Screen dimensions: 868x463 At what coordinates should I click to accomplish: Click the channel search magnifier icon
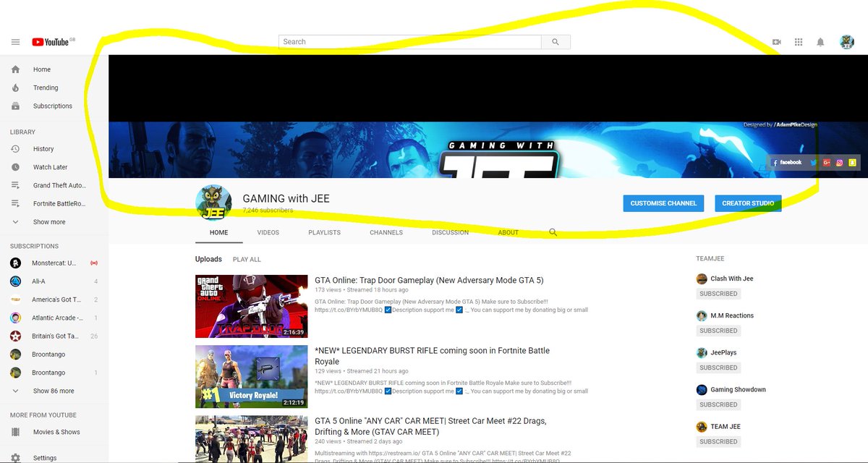(x=553, y=232)
